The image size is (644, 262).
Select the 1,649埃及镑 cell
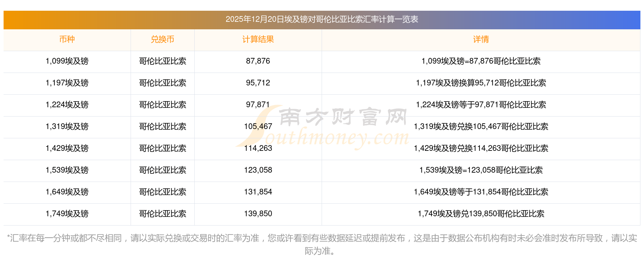(x=67, y=192)
